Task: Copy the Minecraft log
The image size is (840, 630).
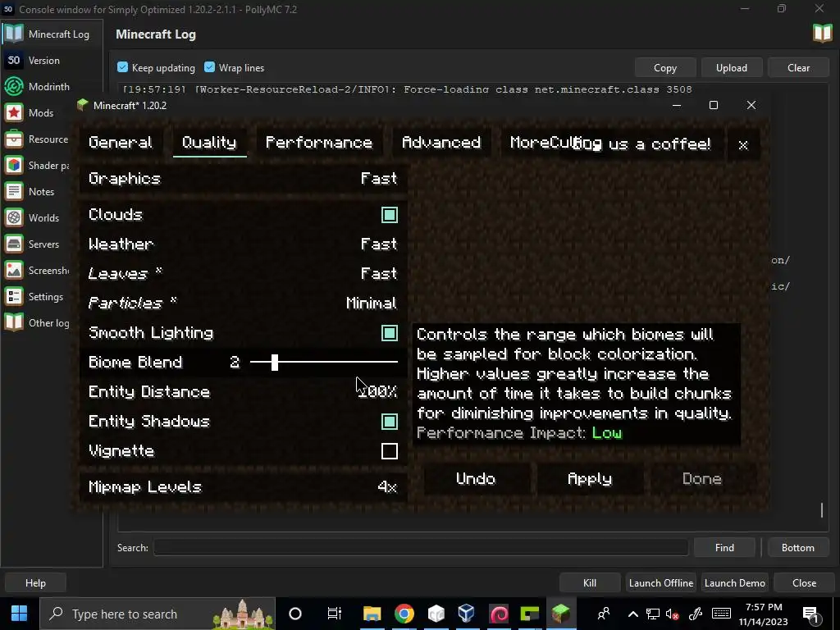Action: [x=665, y=67]
